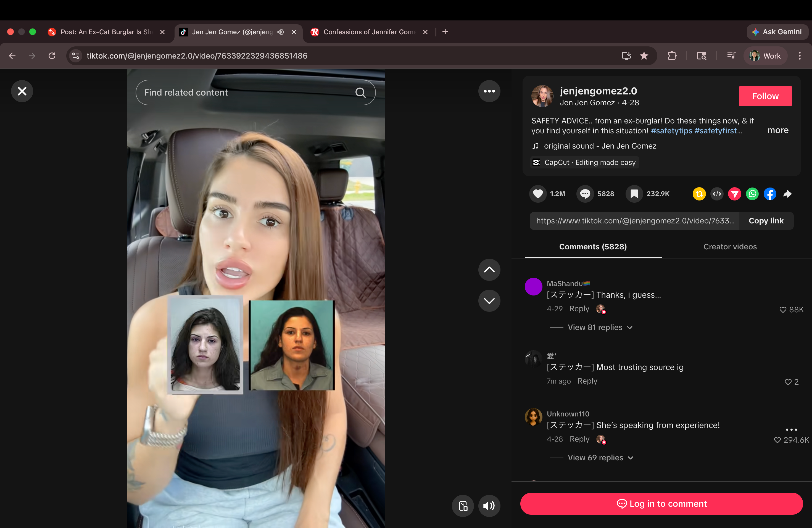Open the Work profile menu
The width and height of the screenshot is (812, 528).
click(765, 56)
